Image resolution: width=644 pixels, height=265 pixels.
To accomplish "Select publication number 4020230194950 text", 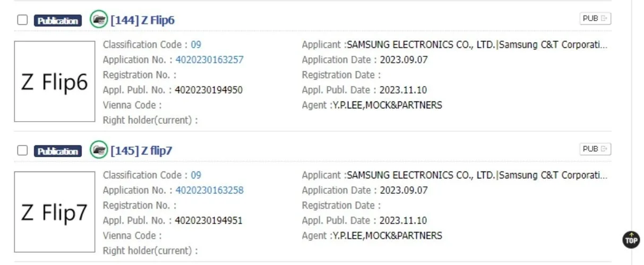I will tap(209, 90).
